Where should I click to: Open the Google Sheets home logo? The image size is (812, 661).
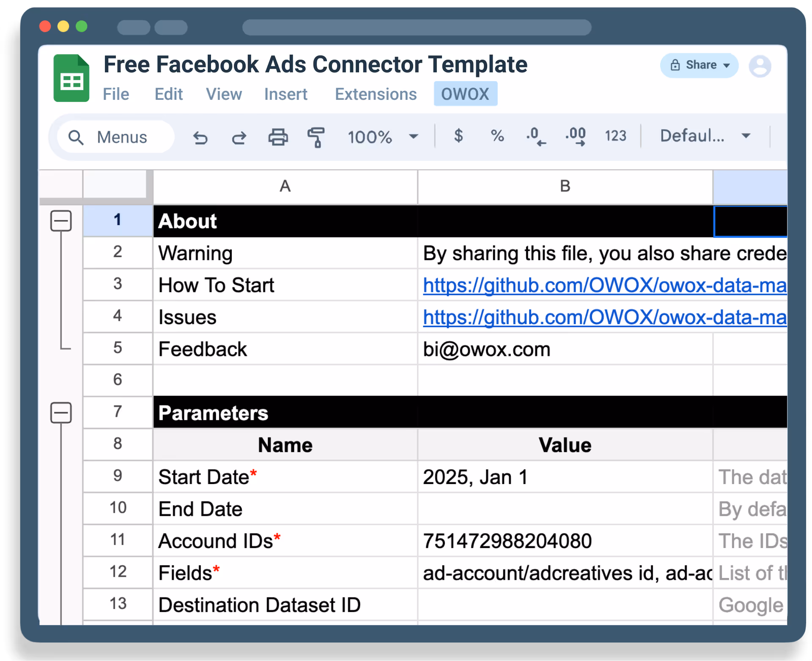point(71,78)
